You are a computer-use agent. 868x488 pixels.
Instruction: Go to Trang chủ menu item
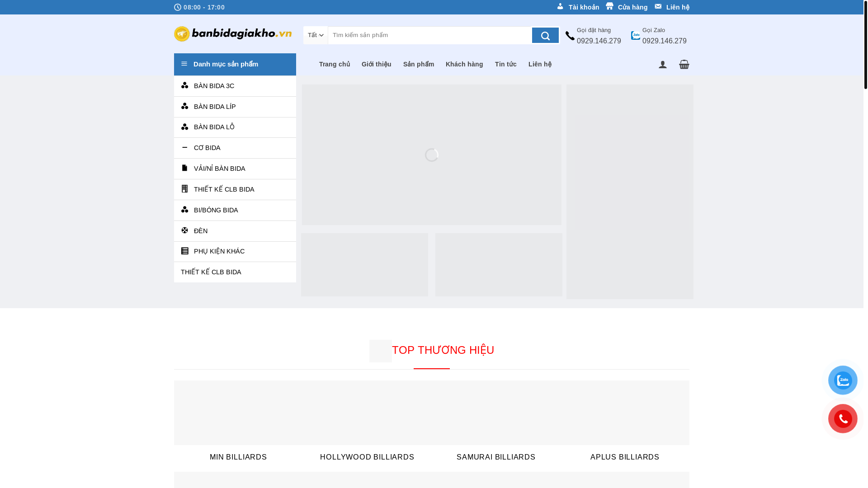[x=335, y=65]
